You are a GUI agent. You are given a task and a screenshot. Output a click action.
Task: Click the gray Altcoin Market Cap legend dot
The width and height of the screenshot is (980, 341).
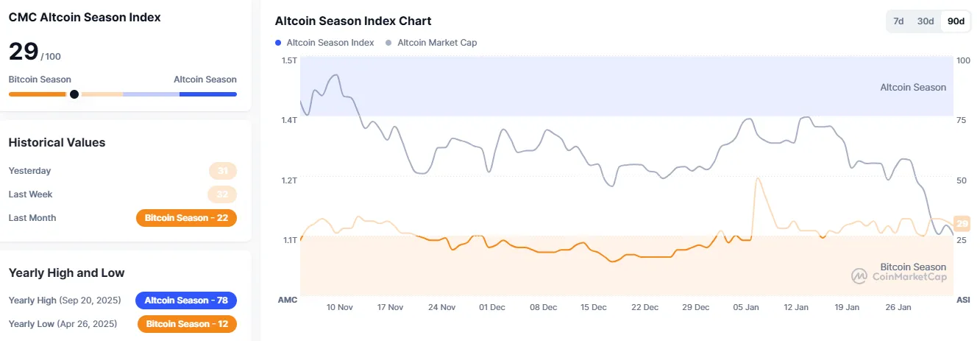[x=388, y=43]
